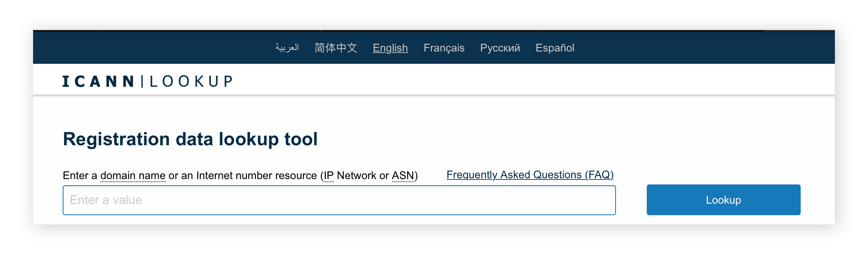868x254 pixels.
Task: Select Español in the language bar
Action: tap(555, 48)
